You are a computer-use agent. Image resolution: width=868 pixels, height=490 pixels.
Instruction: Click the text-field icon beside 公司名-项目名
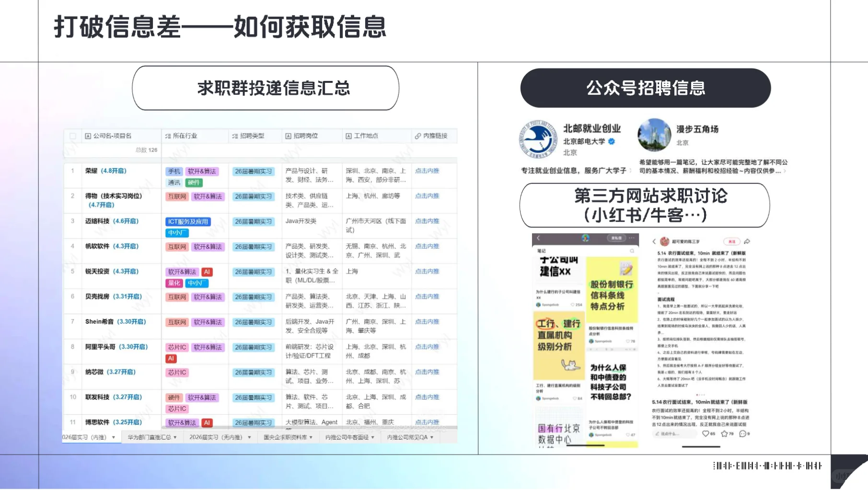pos(88,136)
